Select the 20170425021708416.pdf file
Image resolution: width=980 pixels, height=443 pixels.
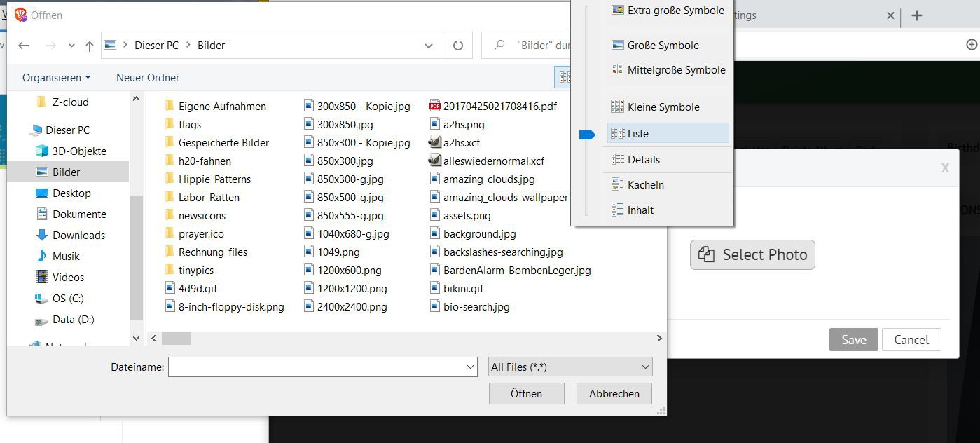coord(499,106)
